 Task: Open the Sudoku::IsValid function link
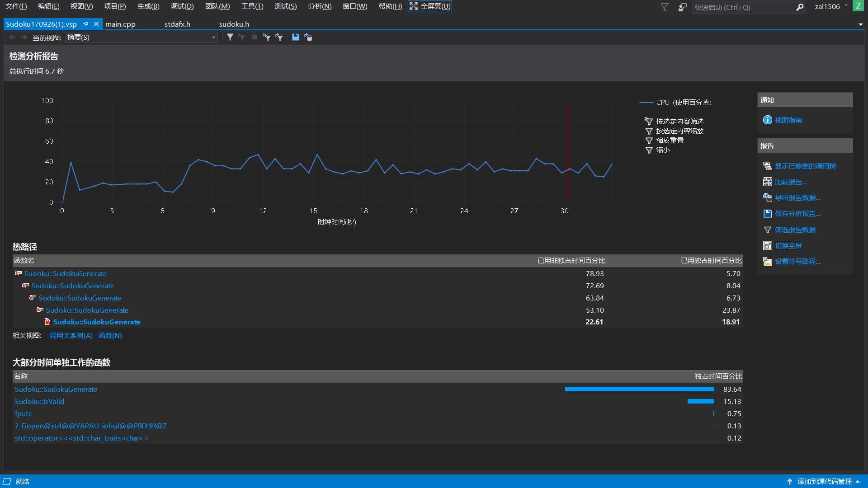[x=39, y=402]
